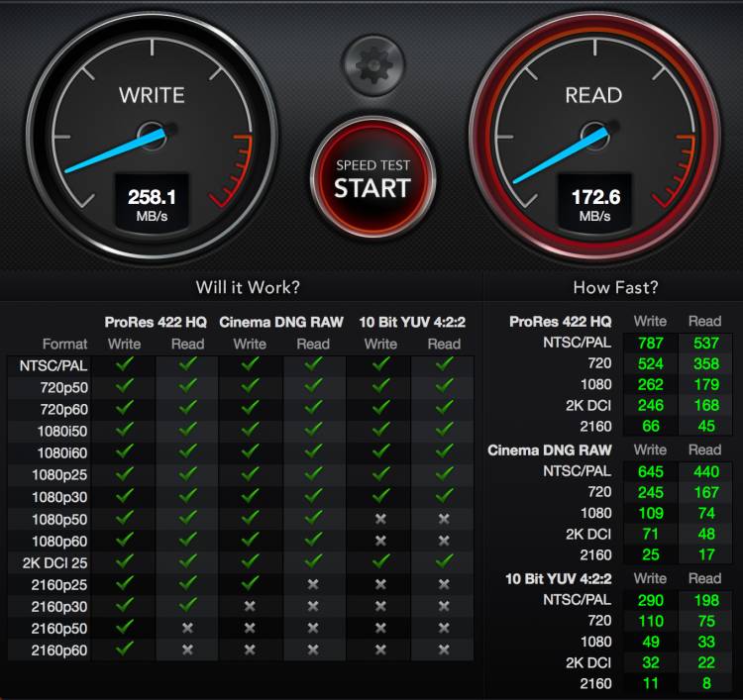Viewport: 743px width, 700px height.
Task: Click ProRes NTSC/PAL write value 787
Action: (651, 343)
